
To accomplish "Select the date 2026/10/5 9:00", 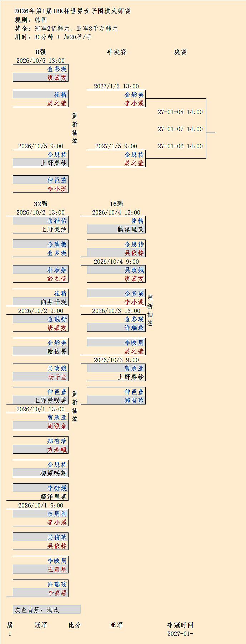I will tap(41, 146).
